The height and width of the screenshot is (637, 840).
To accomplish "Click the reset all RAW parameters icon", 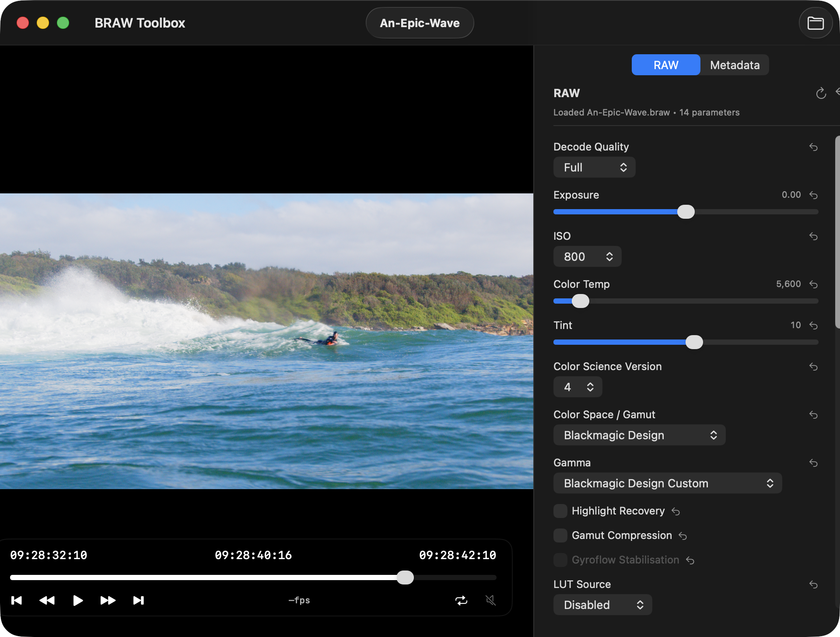I will 821,93.
